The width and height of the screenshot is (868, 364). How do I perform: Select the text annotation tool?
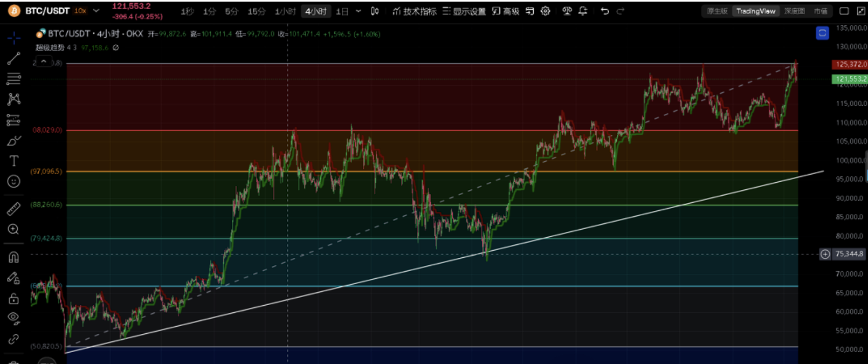pos(13,161)
